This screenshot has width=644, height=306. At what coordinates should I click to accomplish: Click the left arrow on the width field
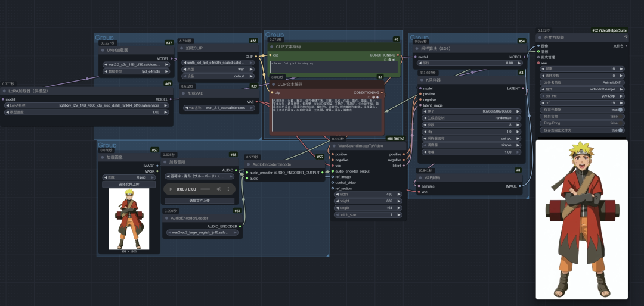(x=337, y=194)
